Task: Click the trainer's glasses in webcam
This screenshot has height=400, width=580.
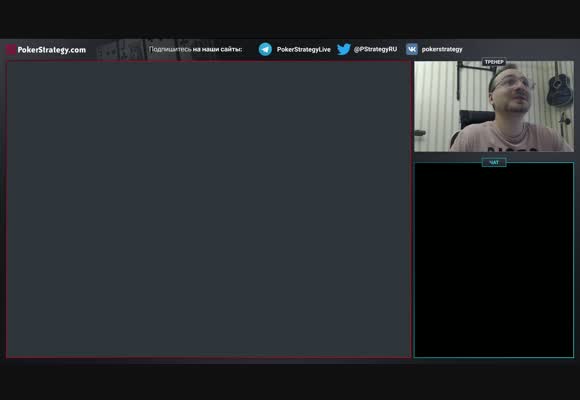Action: pyautogui.click(x=512, y=82)
